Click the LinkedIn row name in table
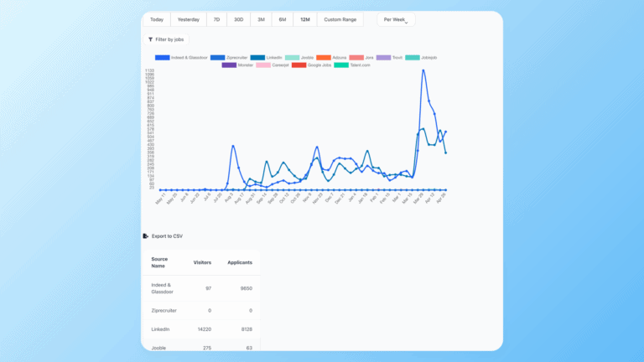This screenshot has width=644, height=362. pos(160,329)
